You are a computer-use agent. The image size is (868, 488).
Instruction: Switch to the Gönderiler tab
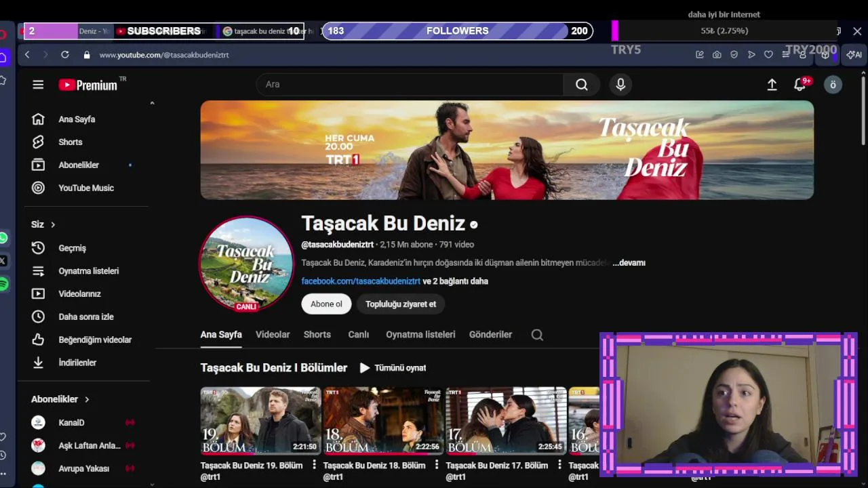pyautogui.click(x=490, y=335)
